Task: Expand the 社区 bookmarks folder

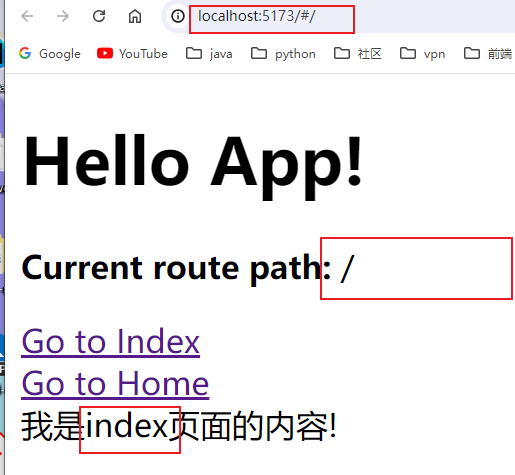Action: pyautogui.click(x=358, y=54)
